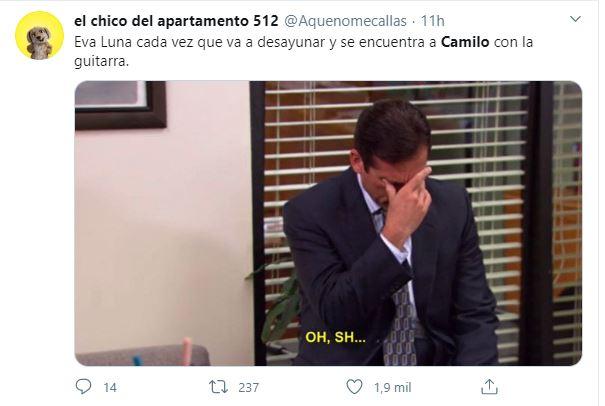Click the reply speech bubble icon

point(83,386)
